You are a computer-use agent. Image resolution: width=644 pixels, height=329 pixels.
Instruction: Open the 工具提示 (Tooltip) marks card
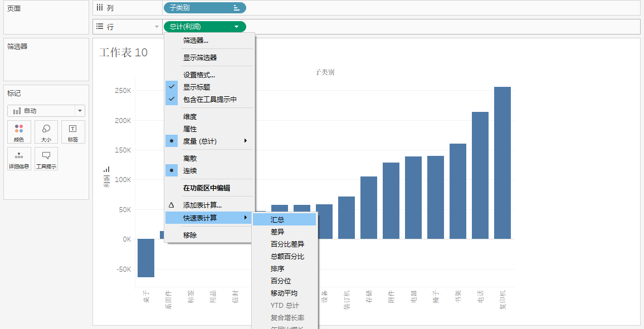coord(46,159)
